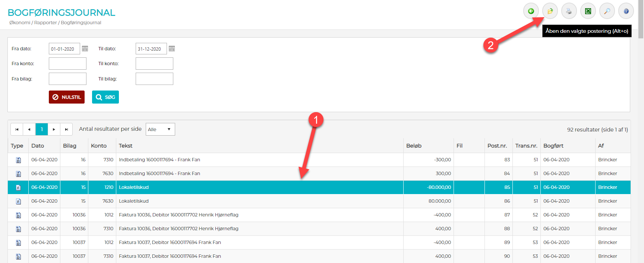Click the Til bilag input field
This screenshot has width=644, height=263.
[x=154, y=79]
